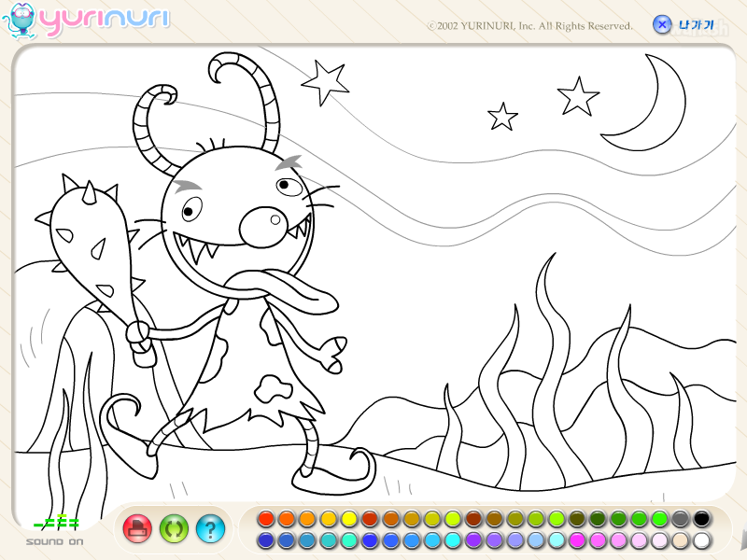Choose the dark reddish-brown color swatch

point(473,519)
